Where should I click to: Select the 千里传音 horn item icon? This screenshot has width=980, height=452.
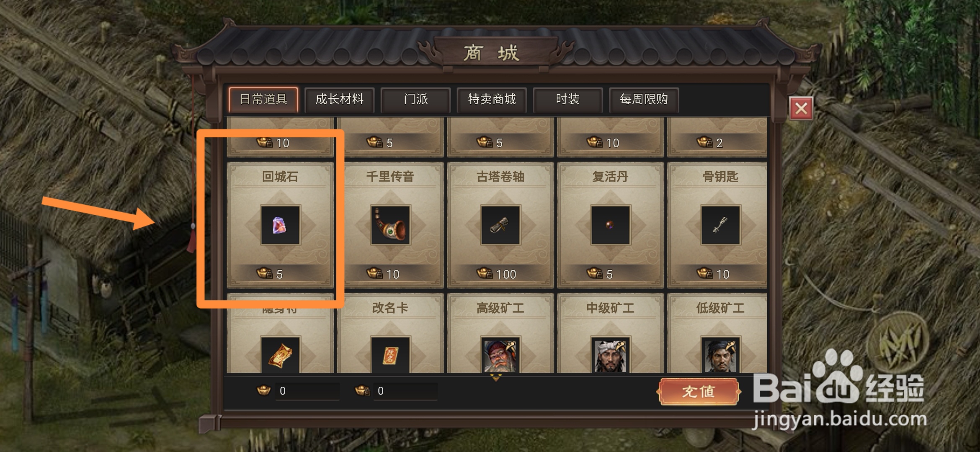tap(390, 225)
